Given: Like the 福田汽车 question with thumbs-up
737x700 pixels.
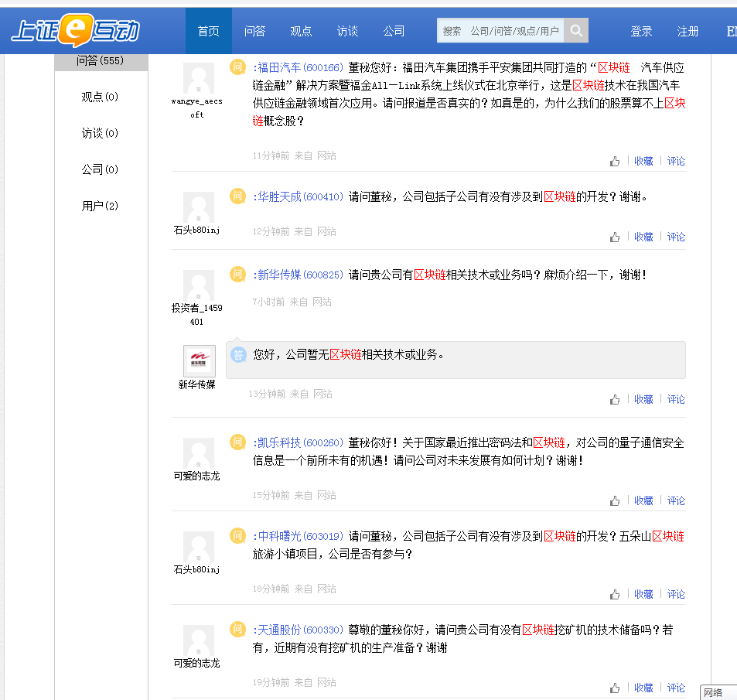Looking at the screenshot, I should click(x=615, y=161).
